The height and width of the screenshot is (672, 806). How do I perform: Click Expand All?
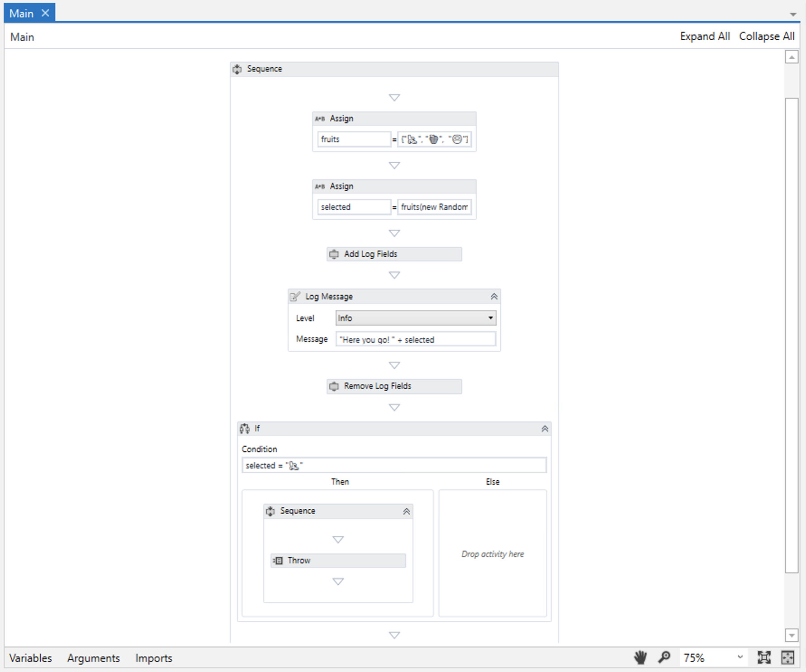coord(705,36)
